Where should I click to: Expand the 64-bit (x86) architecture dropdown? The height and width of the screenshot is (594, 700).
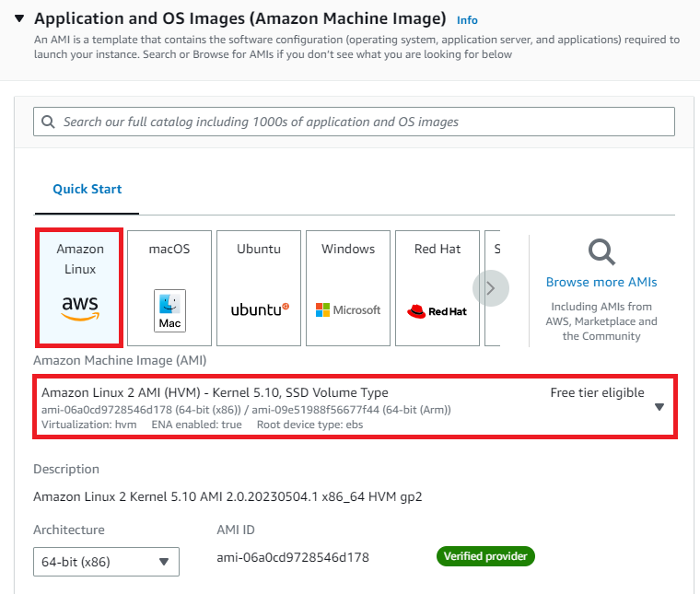pyautogui.click(x=106, y=562)
